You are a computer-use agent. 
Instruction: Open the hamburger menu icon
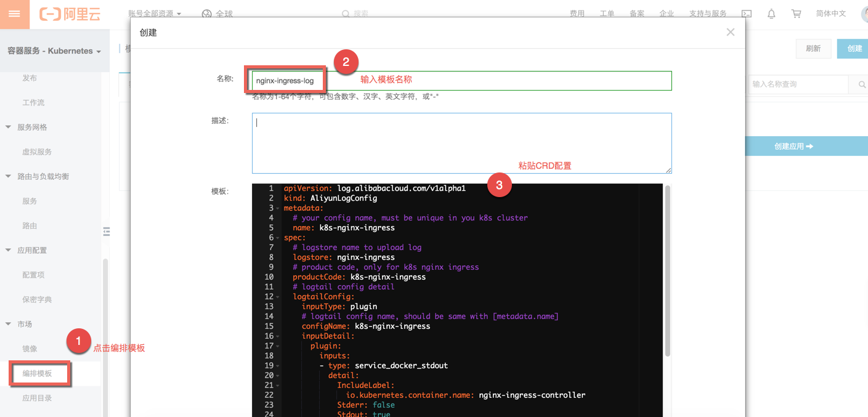(x=14, y=14)
